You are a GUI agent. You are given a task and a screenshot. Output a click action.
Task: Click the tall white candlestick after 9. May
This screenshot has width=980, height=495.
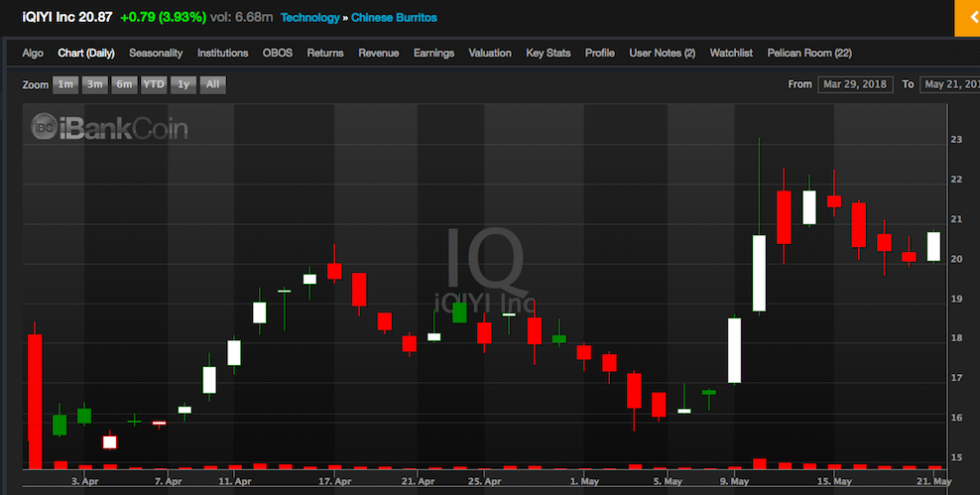759,273
